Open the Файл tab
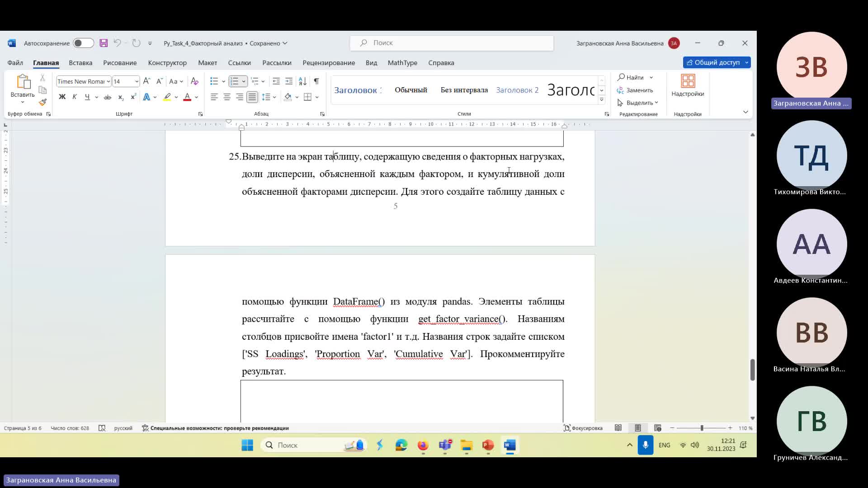The width and height of the screenshot is (868, 488). pos(15,63)
